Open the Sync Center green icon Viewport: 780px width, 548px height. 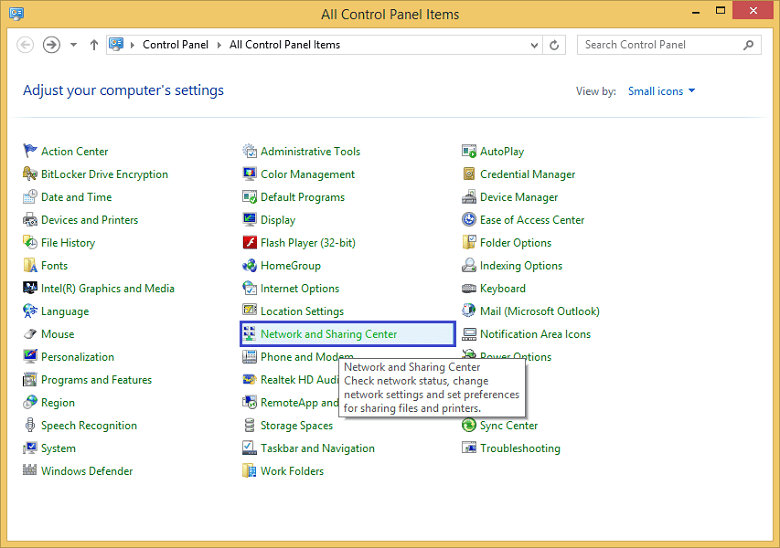[x=469, y=425]
